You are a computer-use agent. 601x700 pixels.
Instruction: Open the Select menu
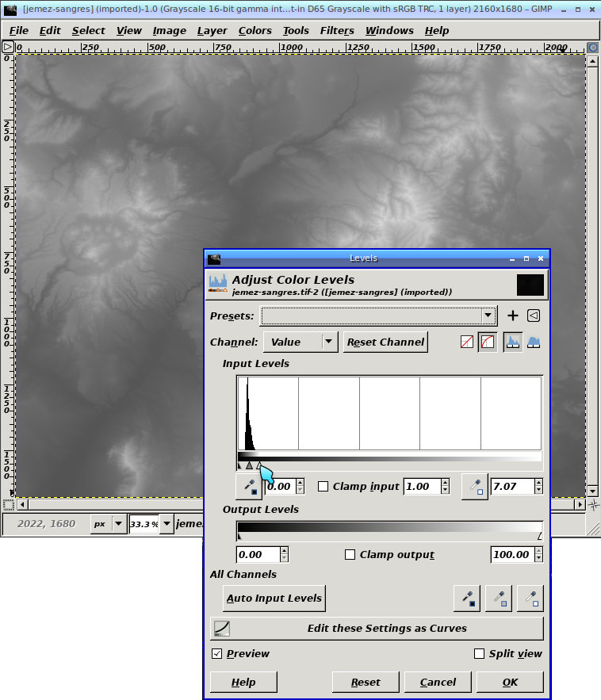[89, 30]
